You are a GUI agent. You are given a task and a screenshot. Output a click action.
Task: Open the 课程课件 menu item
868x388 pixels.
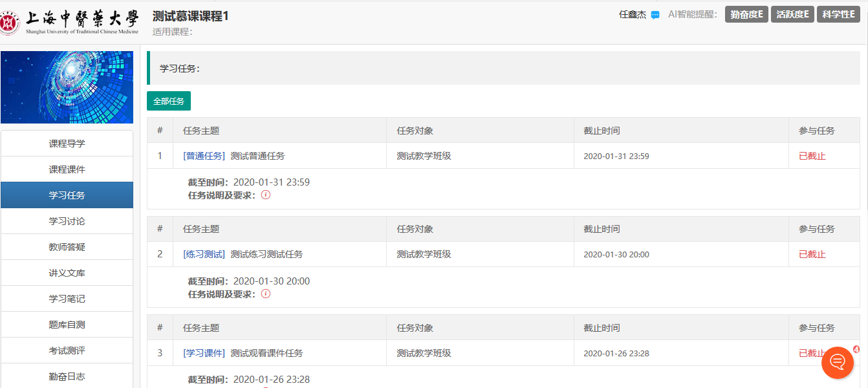pos(67,169)
